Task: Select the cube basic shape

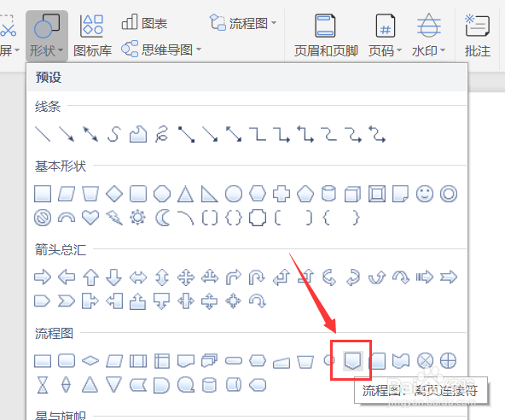Action: [x=352, y=194]
